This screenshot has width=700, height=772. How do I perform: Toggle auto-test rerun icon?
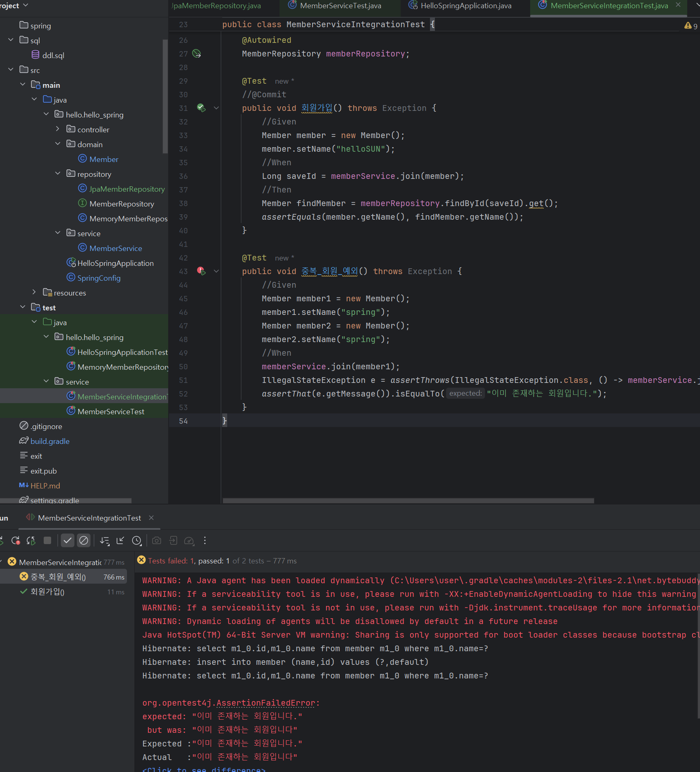coord(31,540)
